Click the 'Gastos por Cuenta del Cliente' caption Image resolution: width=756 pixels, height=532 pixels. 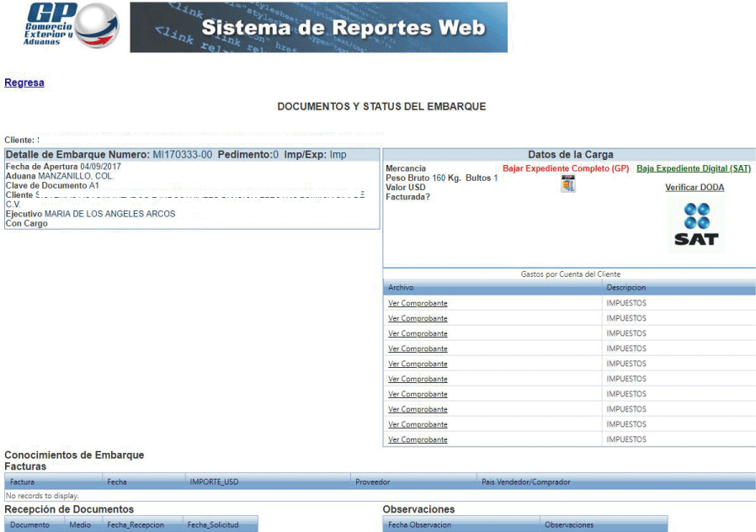(x=571, y=274)
